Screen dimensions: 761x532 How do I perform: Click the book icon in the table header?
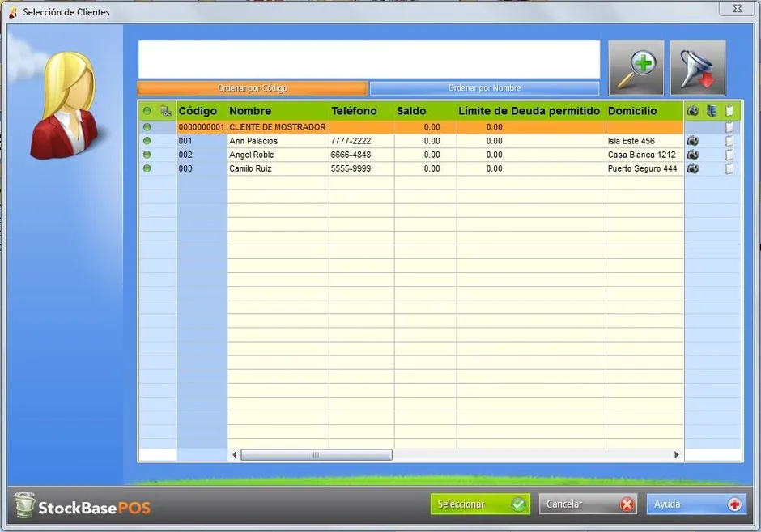pyautogui.click(x=712, y=111)
